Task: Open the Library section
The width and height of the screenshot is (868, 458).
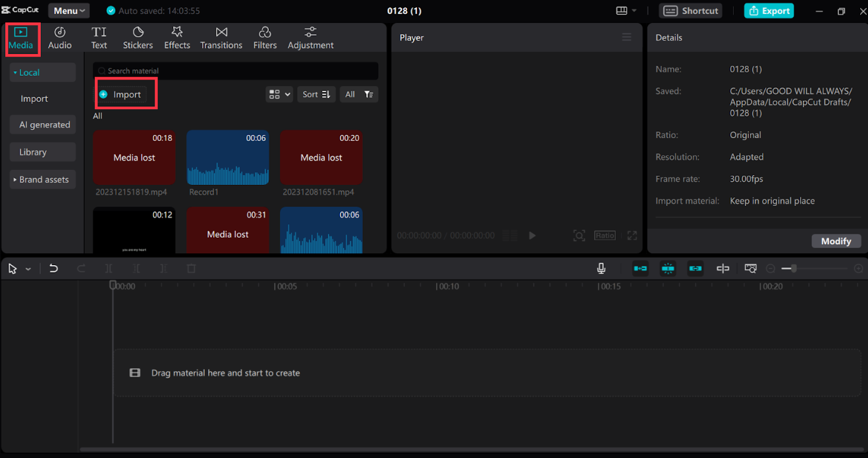Action: pyautogui.click(x=43, y=152)
